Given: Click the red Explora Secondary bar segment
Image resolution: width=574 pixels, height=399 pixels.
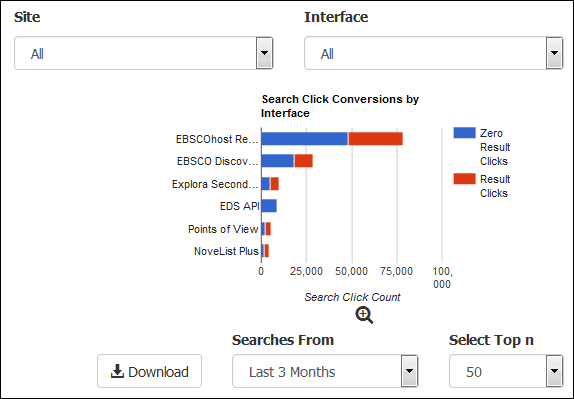Looking at the screenshot, I should point(275,184).
